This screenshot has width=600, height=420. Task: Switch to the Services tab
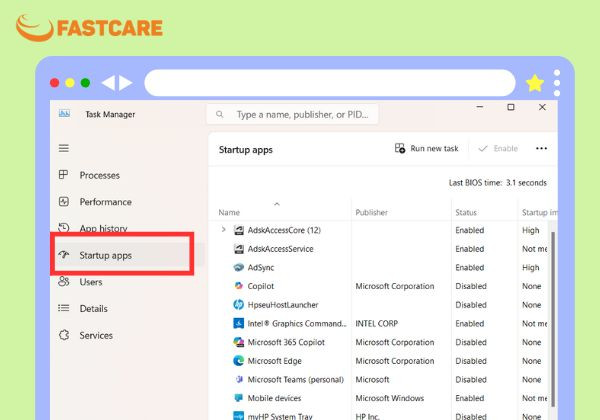96,335
